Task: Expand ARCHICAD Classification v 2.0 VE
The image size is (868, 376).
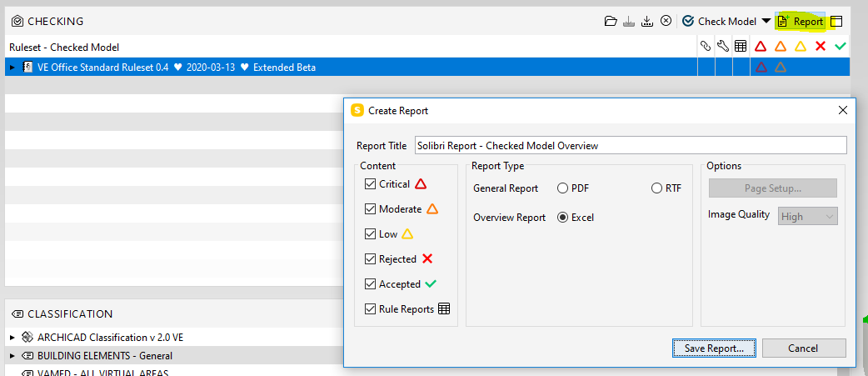Action: pos(12,338)
